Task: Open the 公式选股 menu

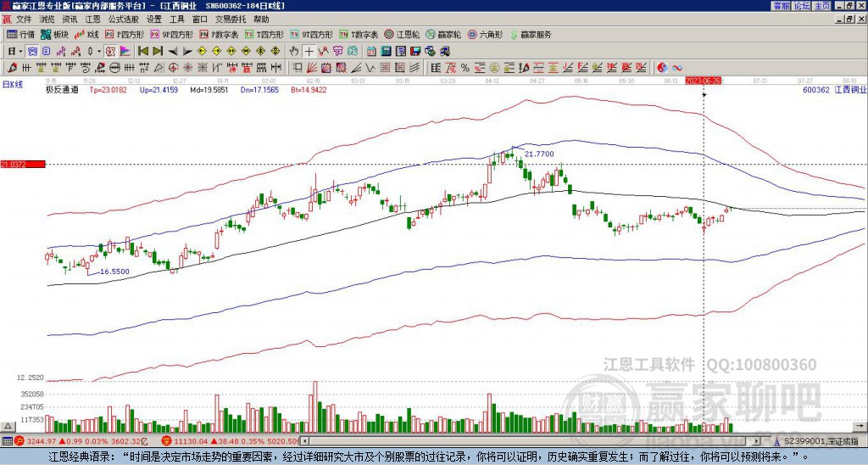Action: pyautogui.click(x=123, y=20)
